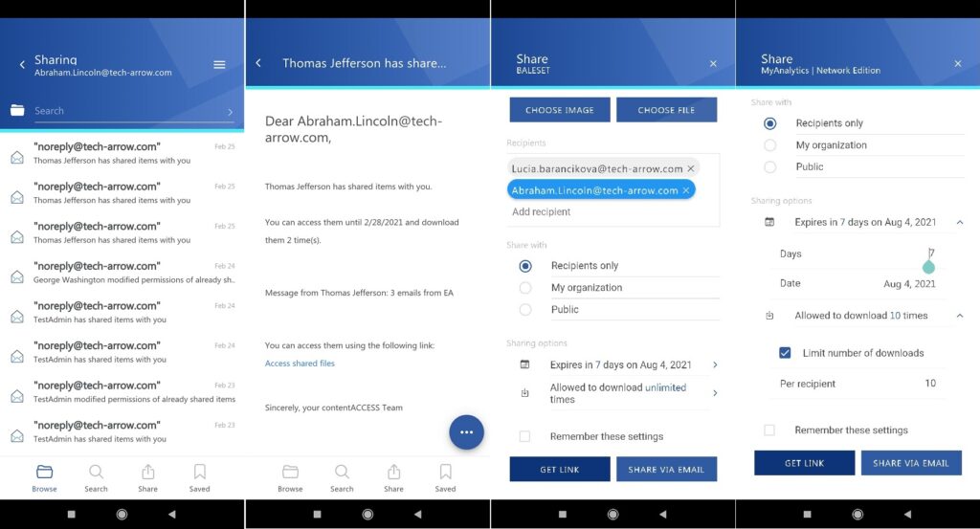Tap the teal cursor handle under Days
980x529 pixels.
click(x=928, y=267)
